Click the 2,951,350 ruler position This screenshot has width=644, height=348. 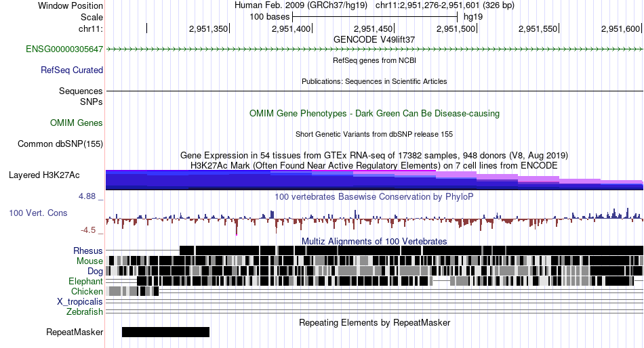coord(208,28)
